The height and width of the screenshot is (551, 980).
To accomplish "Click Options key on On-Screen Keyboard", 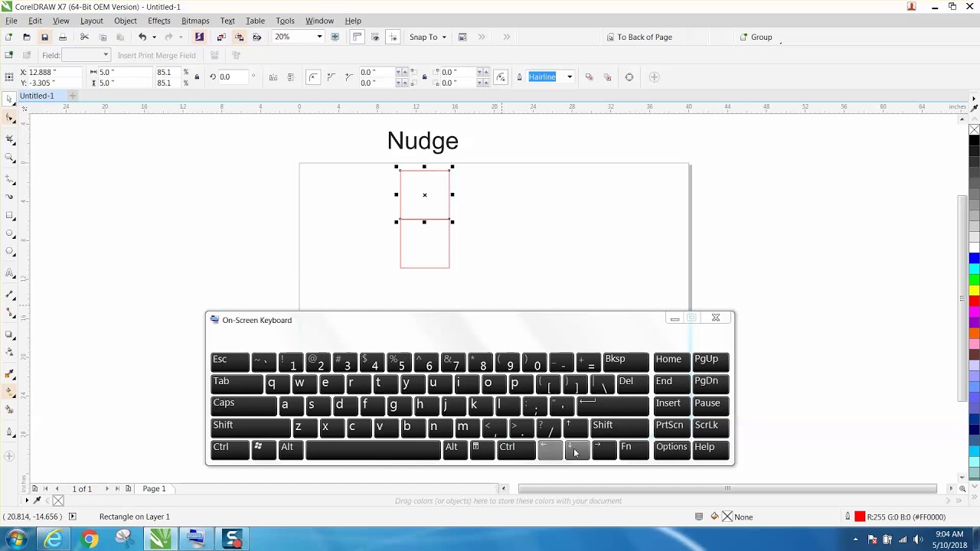I will point(671,448).
